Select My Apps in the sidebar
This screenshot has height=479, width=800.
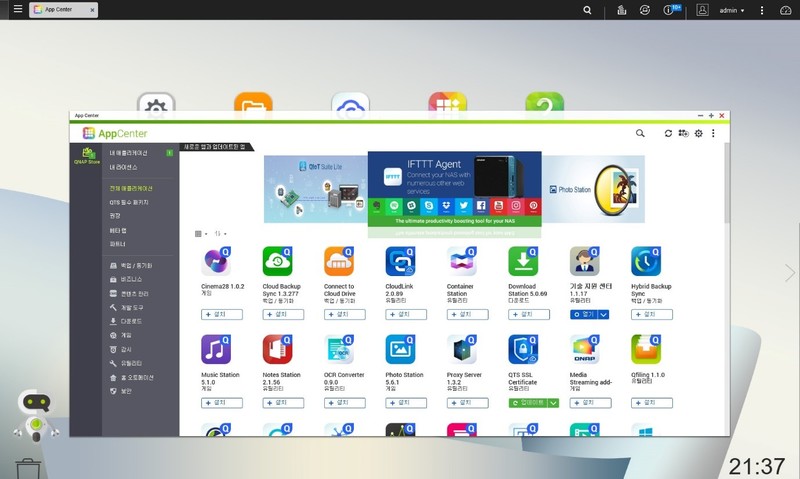(x=129, y=153)
